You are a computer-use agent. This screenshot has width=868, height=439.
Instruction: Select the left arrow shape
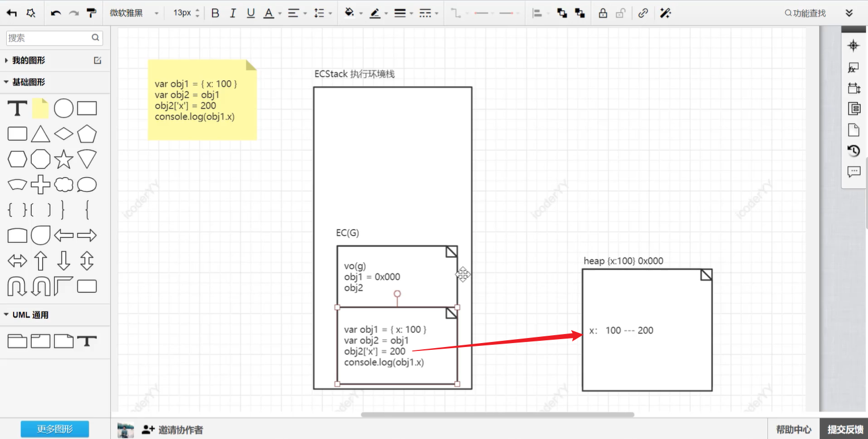coord(64,235)
